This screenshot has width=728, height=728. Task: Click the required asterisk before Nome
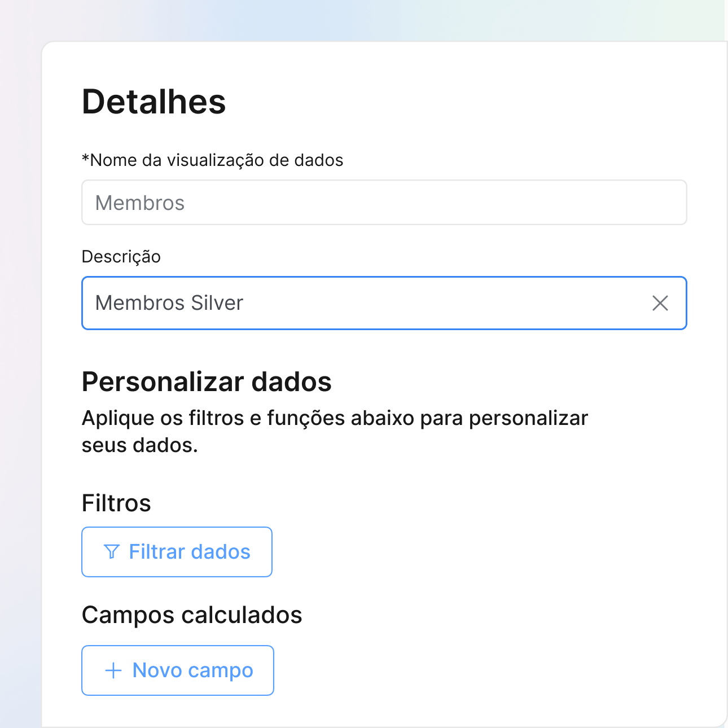tap(86, 159)
